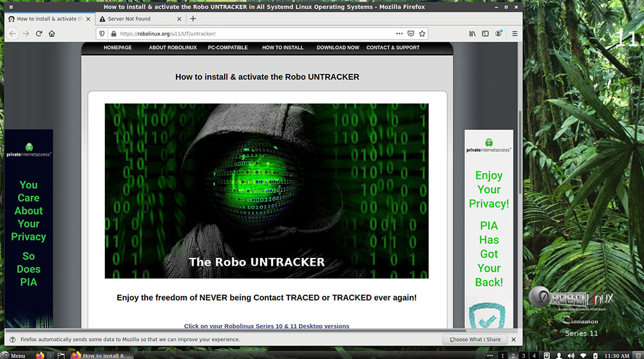Click info icon in Firefox notification bar
The width and height of the screenshot is (644, 359).
pos(12,339)
